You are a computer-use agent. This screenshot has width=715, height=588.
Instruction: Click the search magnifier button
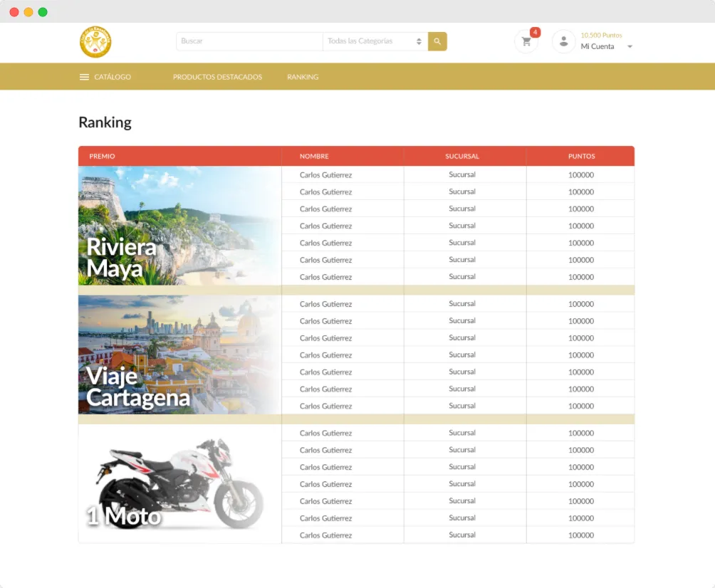click(437, 41)
